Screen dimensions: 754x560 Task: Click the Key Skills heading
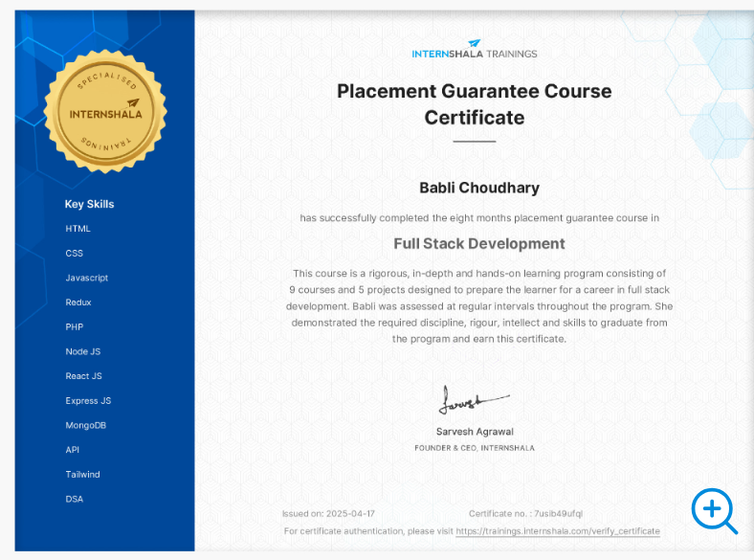89,204
